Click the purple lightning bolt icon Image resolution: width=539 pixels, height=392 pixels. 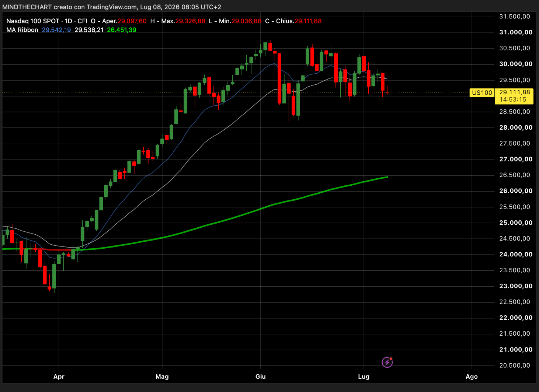click(x=387, y=362)
